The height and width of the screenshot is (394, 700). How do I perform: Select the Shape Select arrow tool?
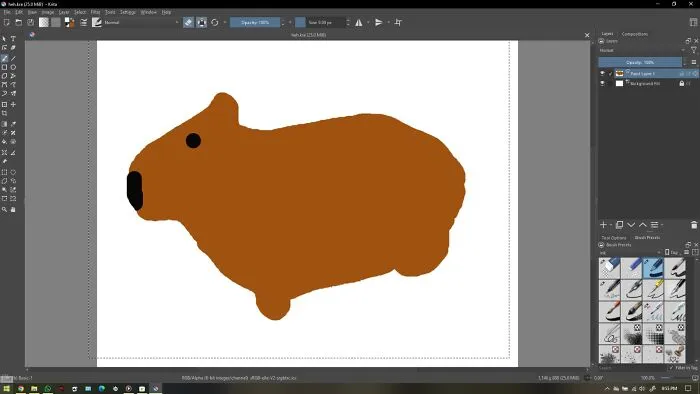click(4, 39)
